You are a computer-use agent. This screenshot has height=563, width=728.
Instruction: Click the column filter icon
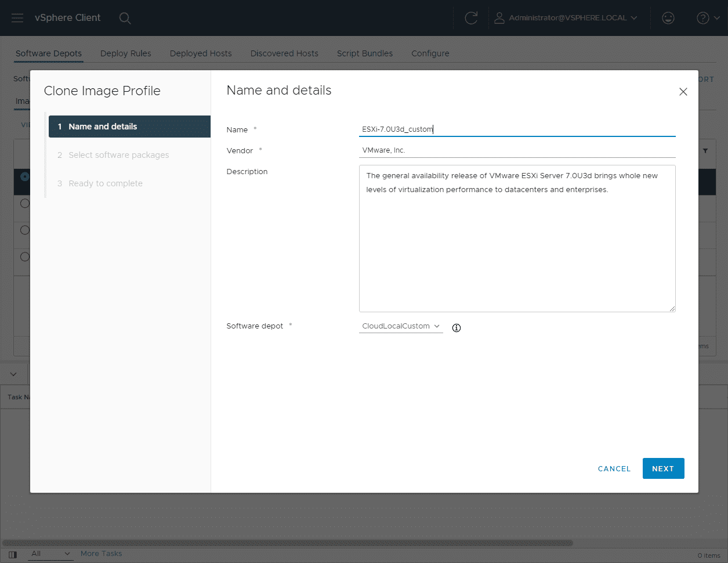(705, 151)
